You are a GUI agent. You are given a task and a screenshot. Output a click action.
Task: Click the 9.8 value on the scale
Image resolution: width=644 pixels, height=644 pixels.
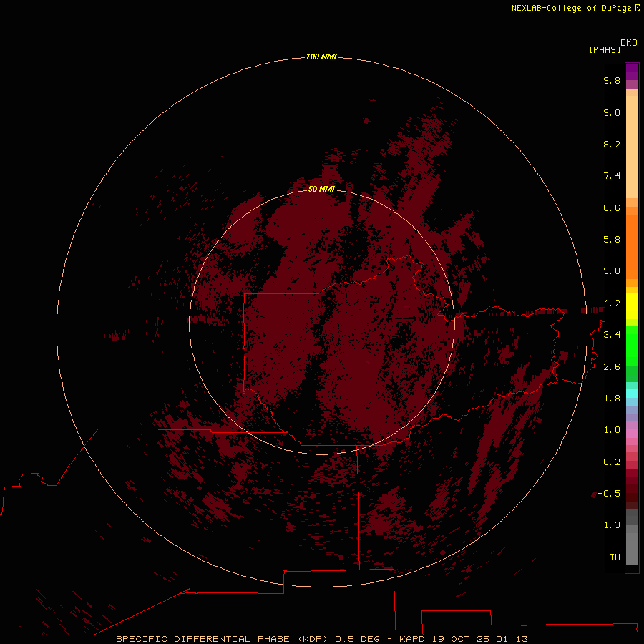pyautogui.click(x=612, y=81)
